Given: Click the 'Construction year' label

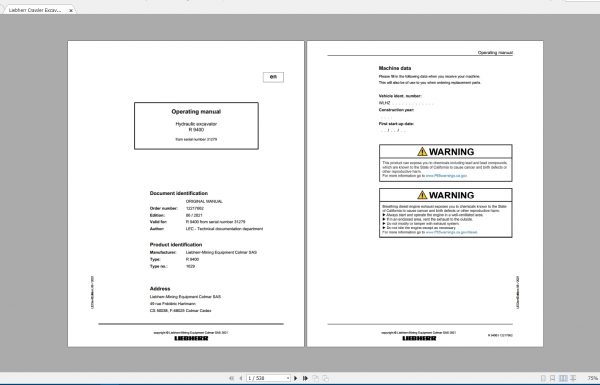Looking at the screenshot, I should coord(396,110).
